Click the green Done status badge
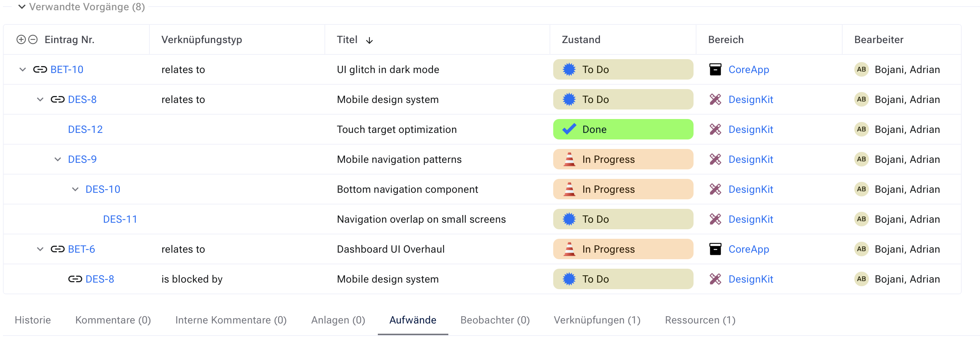This screenshot has height=341, width=980. point(623,130)
